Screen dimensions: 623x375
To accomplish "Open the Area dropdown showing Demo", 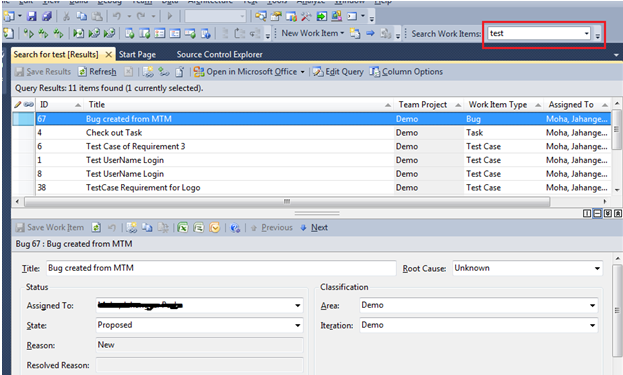I will (592, 305).
